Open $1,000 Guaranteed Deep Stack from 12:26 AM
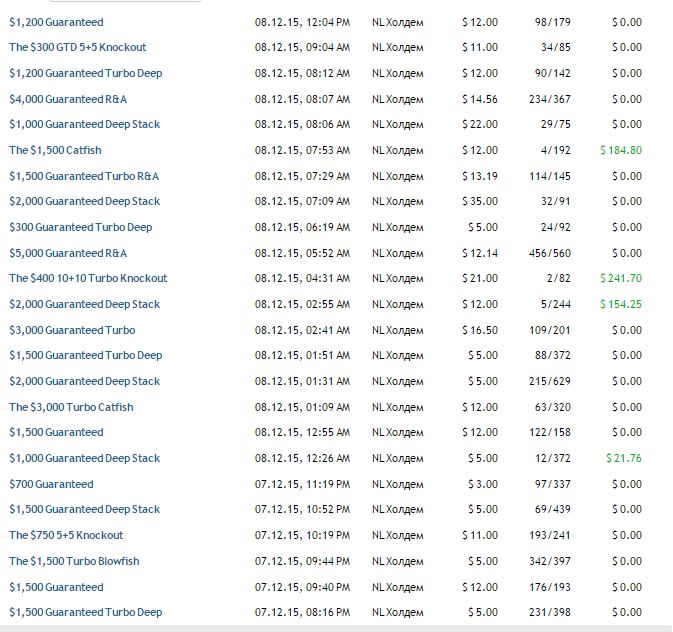 point(85,459)
